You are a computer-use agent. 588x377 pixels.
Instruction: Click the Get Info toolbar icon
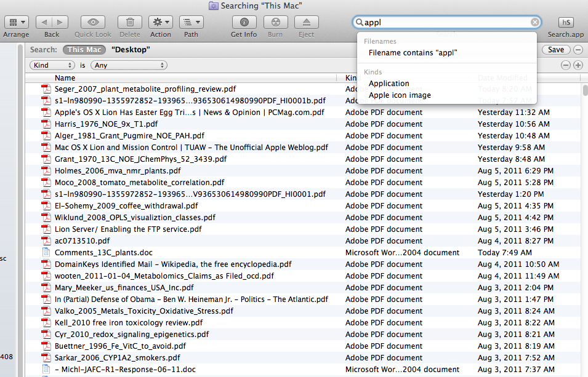[244, 23]
